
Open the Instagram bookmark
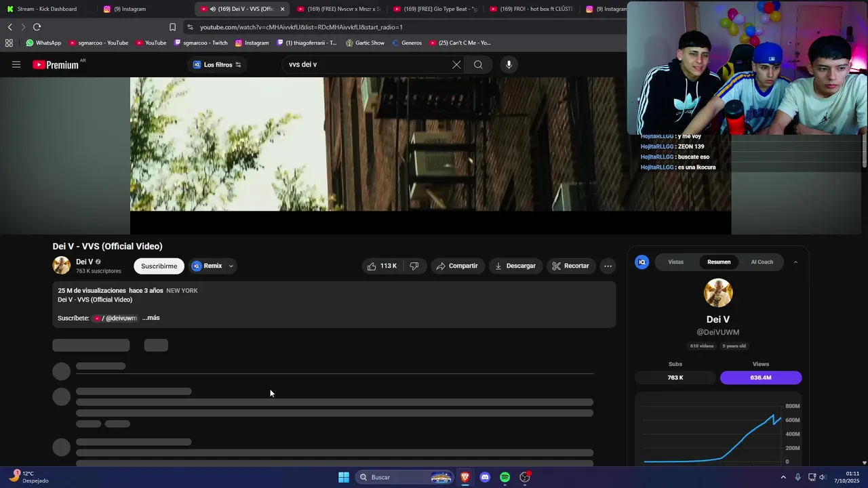click(252, 43)
